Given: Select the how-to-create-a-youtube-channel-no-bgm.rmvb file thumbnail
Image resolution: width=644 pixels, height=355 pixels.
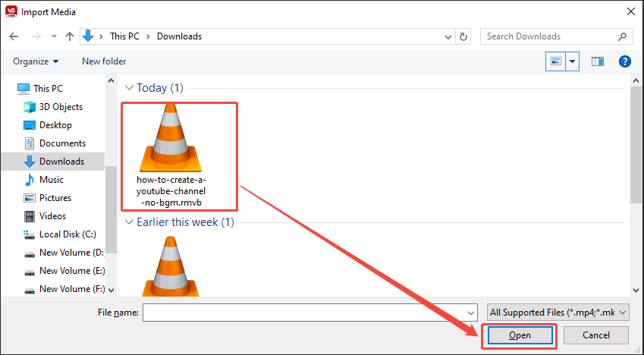Looking at the screenshot, I should coord(171,137).
